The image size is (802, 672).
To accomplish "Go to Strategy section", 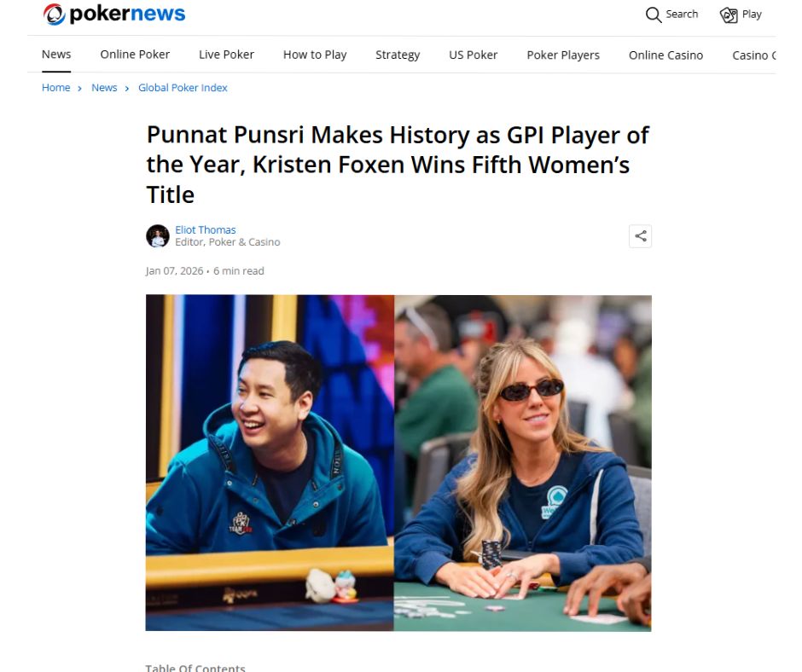I will click(398, 55).
